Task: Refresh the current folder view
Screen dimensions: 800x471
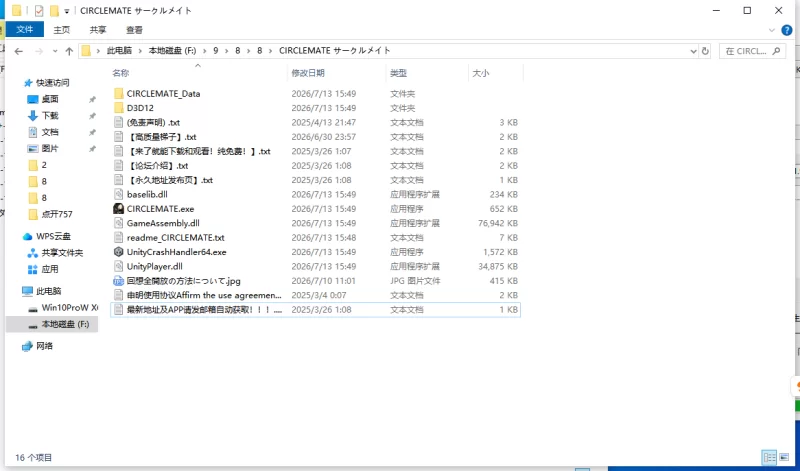Action: (x=705, y=51)
